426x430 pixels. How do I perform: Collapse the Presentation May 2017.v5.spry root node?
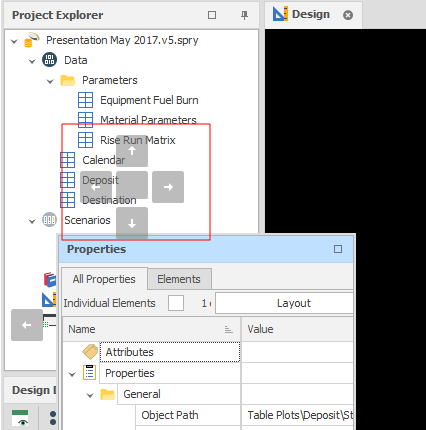(x=14, y=41)
